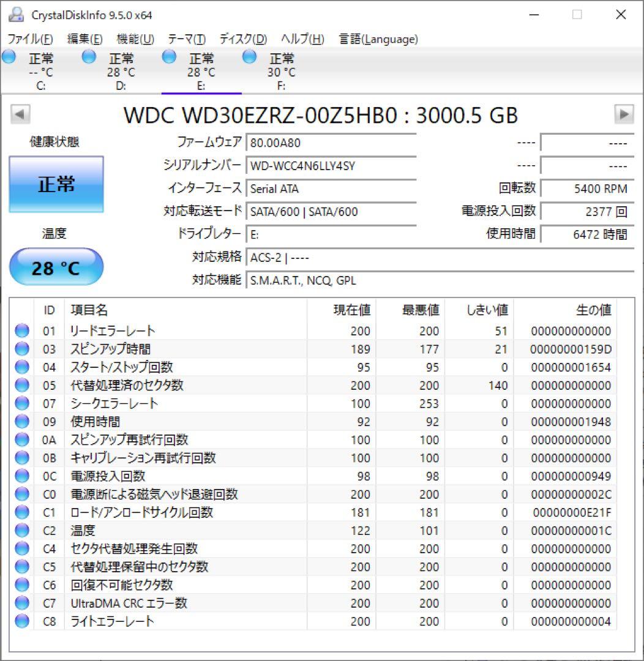The height and width of the screenshot is (661, 644).
Task: Go to previous disk with left arrow
Action: (20, 114)
